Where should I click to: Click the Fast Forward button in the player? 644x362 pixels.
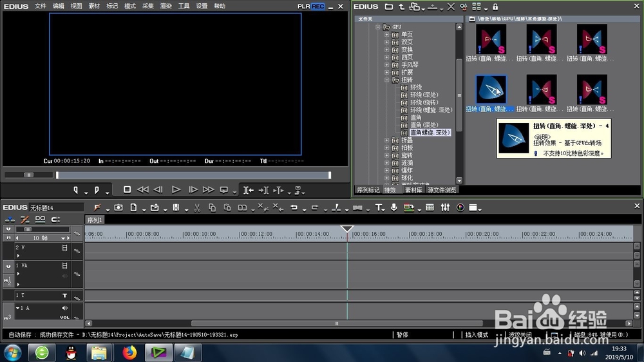click(x=209, y=190)
